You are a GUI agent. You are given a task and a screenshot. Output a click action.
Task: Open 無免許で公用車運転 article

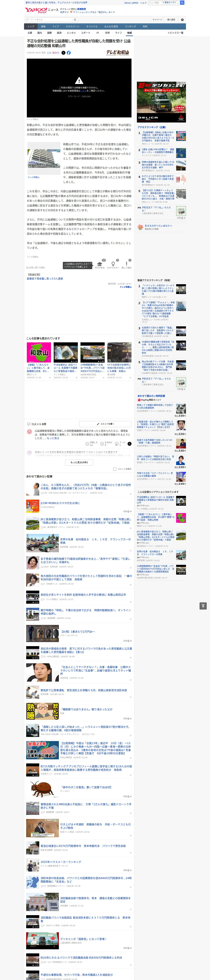(x=84, y=690)
